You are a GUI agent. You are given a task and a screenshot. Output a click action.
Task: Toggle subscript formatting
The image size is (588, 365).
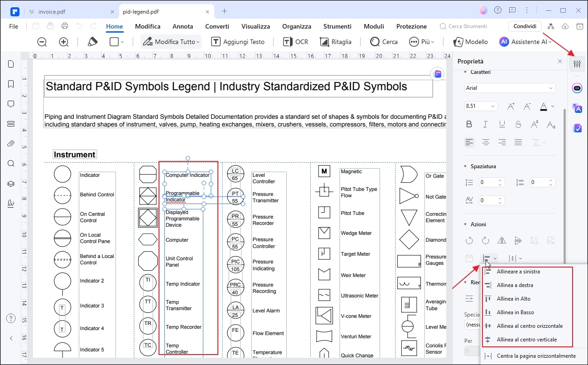tap(551, 124)
